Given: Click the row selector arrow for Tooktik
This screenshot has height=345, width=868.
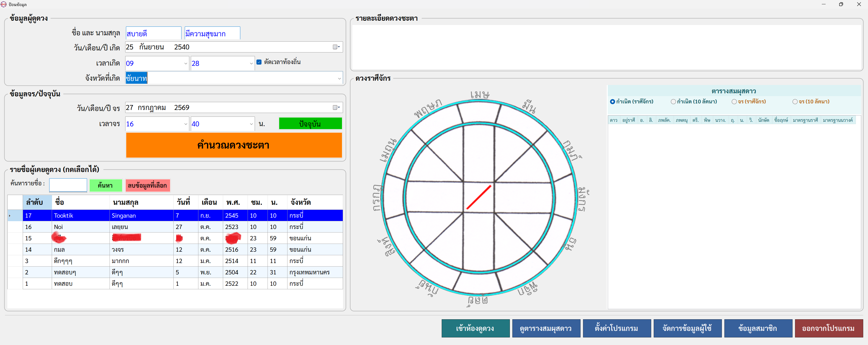Looking at the screenshot, I should click(x=10, y=216).
